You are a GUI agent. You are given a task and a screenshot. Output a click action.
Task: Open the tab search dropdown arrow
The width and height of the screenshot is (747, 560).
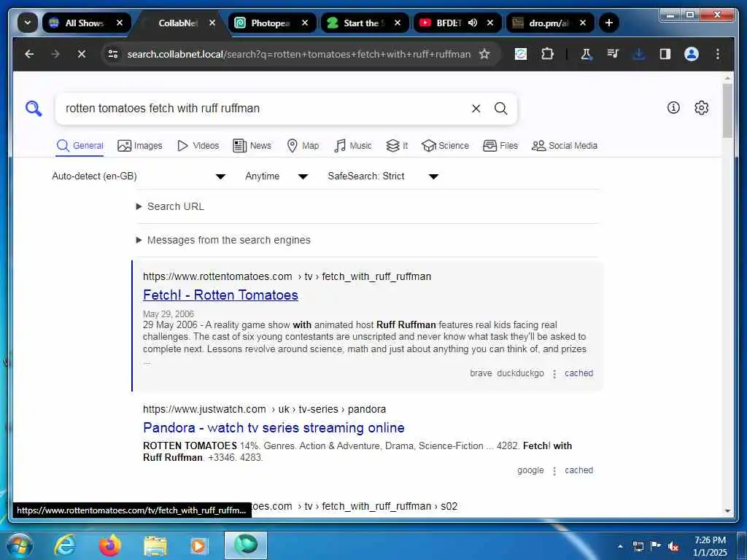pyautogui.click(x=28, y=23)
